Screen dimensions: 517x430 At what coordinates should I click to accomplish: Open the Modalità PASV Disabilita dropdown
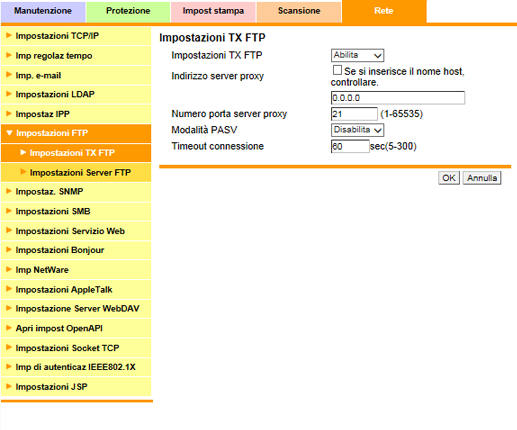click(x=357, y=130)
